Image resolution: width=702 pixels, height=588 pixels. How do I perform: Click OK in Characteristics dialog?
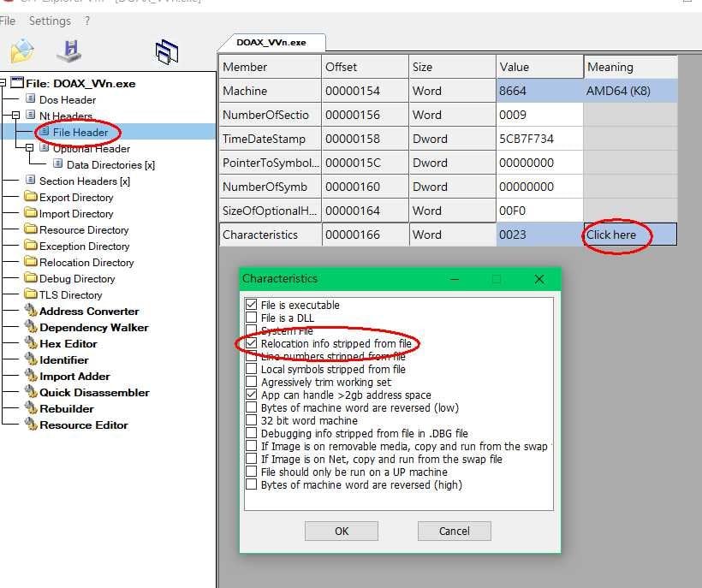coord(342,531)
